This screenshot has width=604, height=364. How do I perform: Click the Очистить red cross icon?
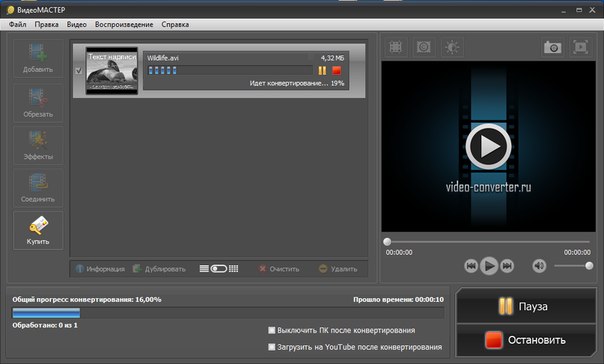click(x=262, y=268)
